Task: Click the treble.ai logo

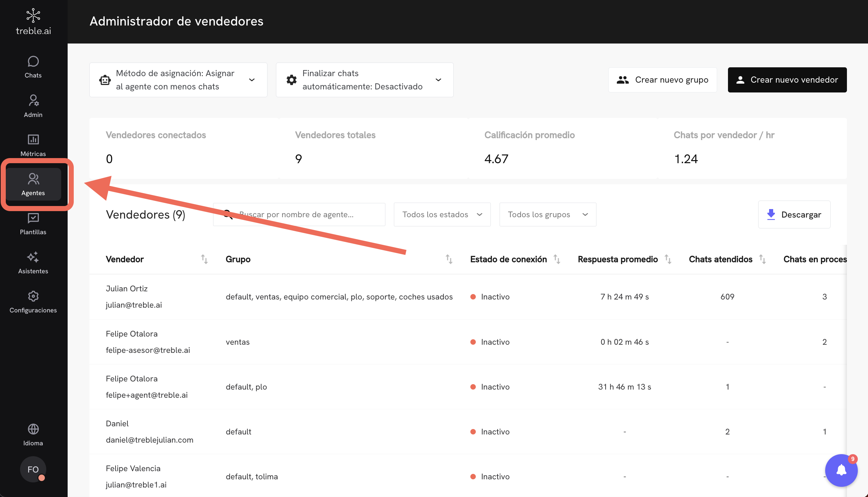Action: point(33,22)
